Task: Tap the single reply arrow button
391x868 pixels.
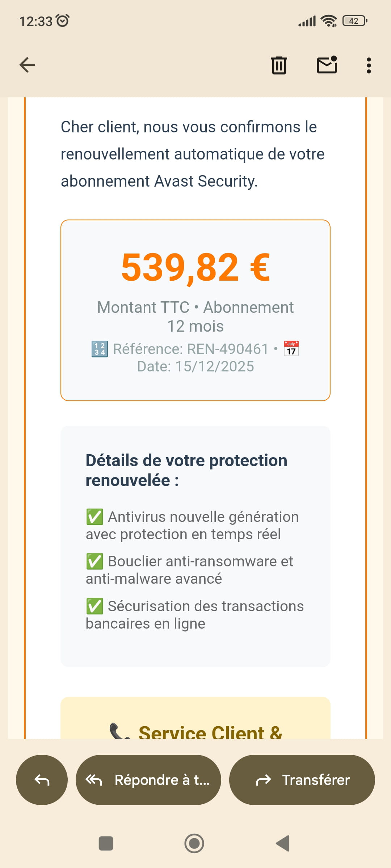Action: [42, 780]
